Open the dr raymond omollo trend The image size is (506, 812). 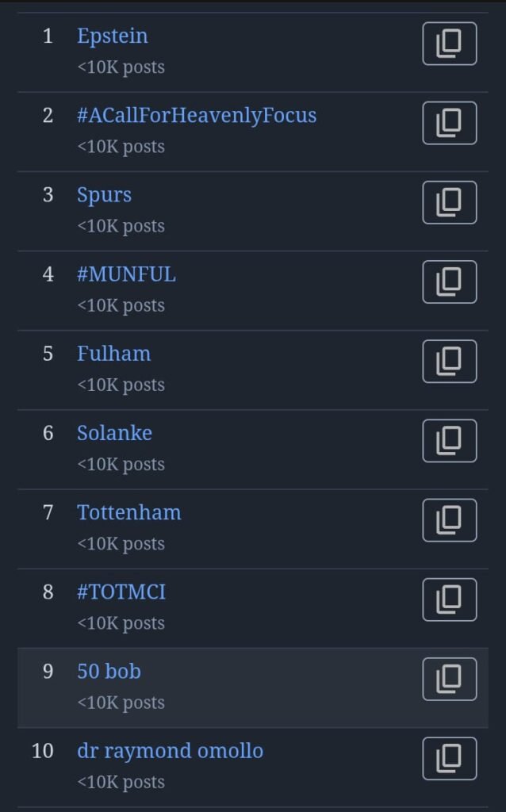click(170, 750)
